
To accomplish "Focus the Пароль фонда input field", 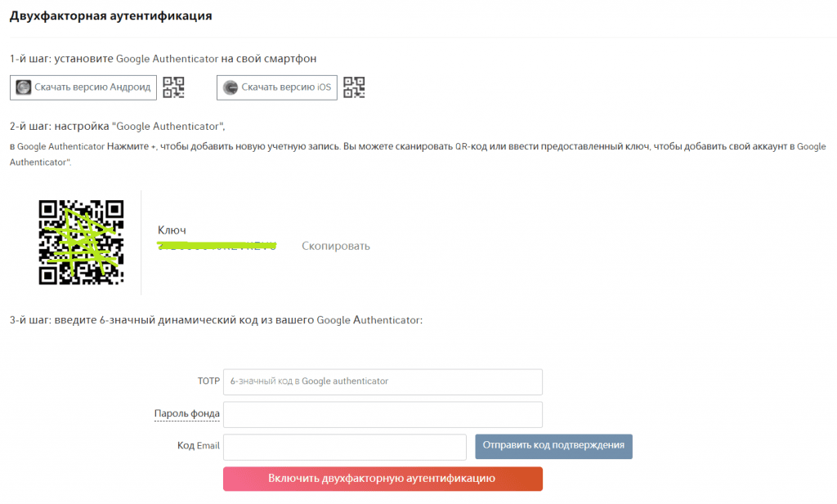I will tap(383, 414).
